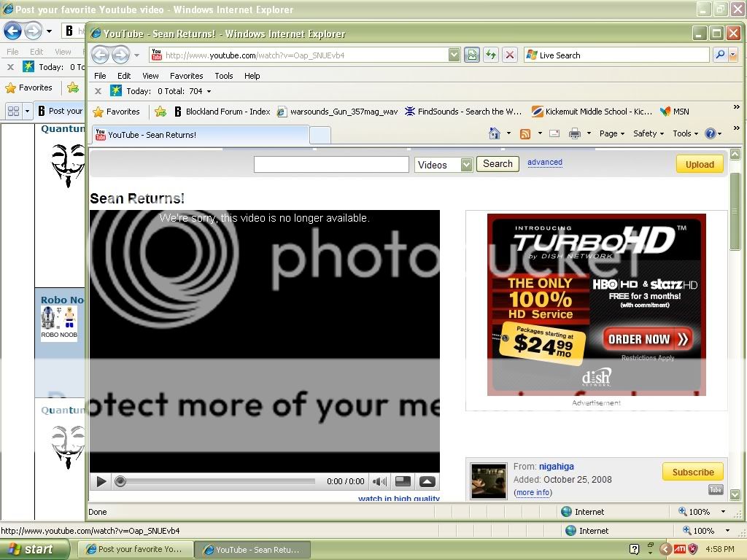Open the recent pages arrow in the YouTube window

point(136,55)
